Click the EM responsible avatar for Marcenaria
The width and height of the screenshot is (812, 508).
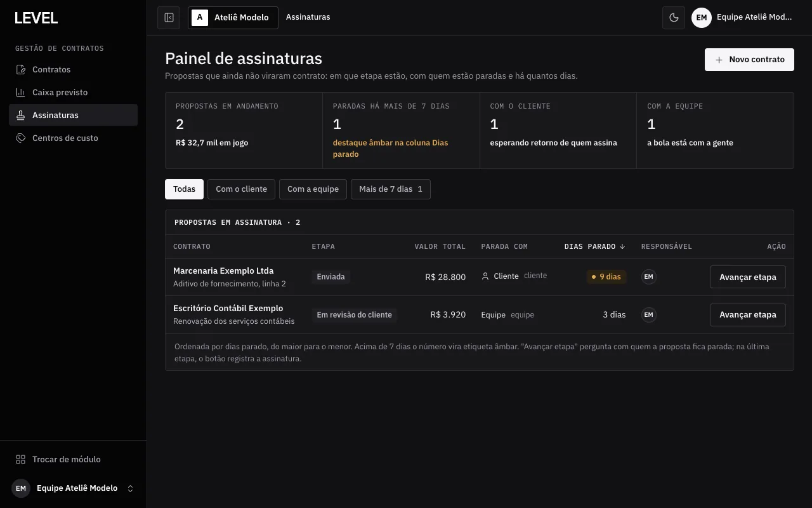click(x=648, y=277)
